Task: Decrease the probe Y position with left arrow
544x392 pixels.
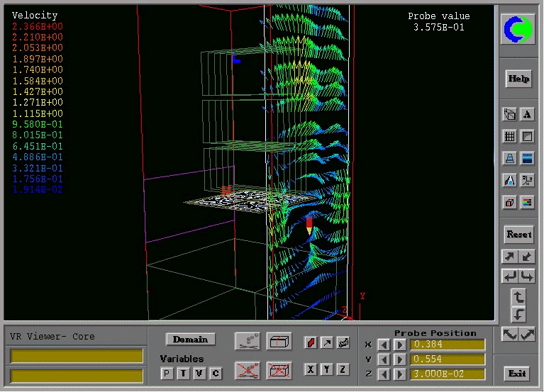Action: click(x=384, y=359)
